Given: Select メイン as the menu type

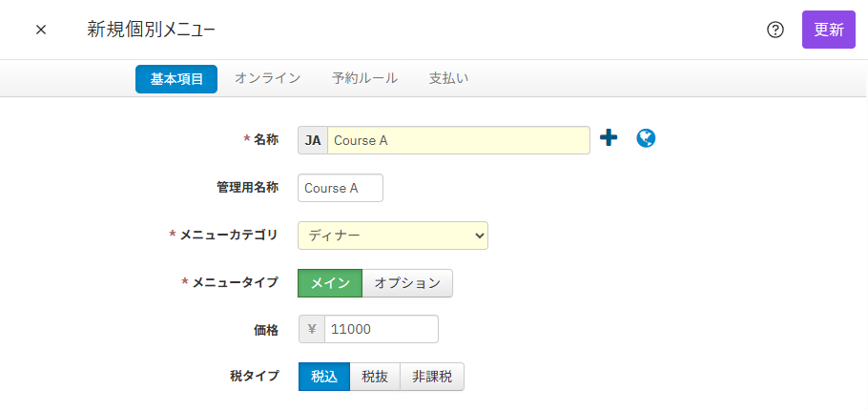Looking at the screenshot, I should 330,283.
